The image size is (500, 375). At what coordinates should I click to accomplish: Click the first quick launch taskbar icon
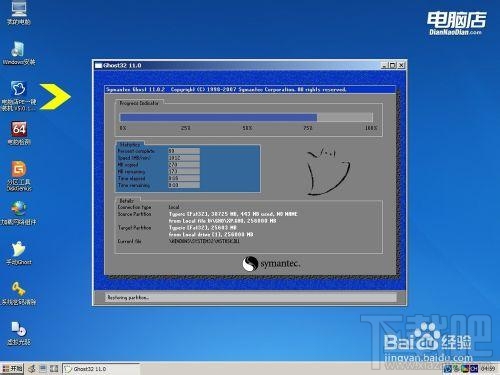pos(32,368)
